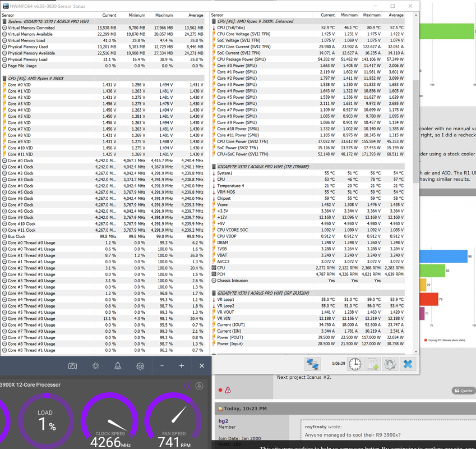Select the CPU [#0]: AMD Ryzen 9 3900X: Enhanced header
476x449 pixels.
point(308,21)
